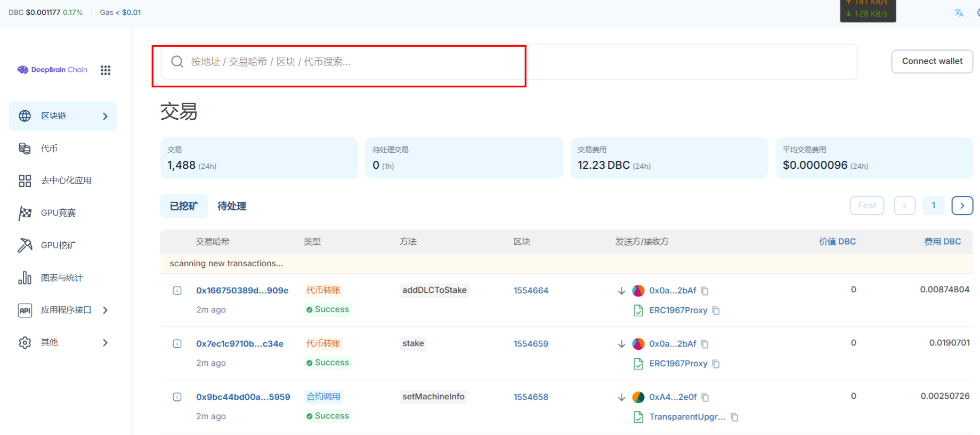The height and width of the screenshot is (435, 980).
Task: Click the DeepBrain Chain logo
Action: (x=52, y=70)
